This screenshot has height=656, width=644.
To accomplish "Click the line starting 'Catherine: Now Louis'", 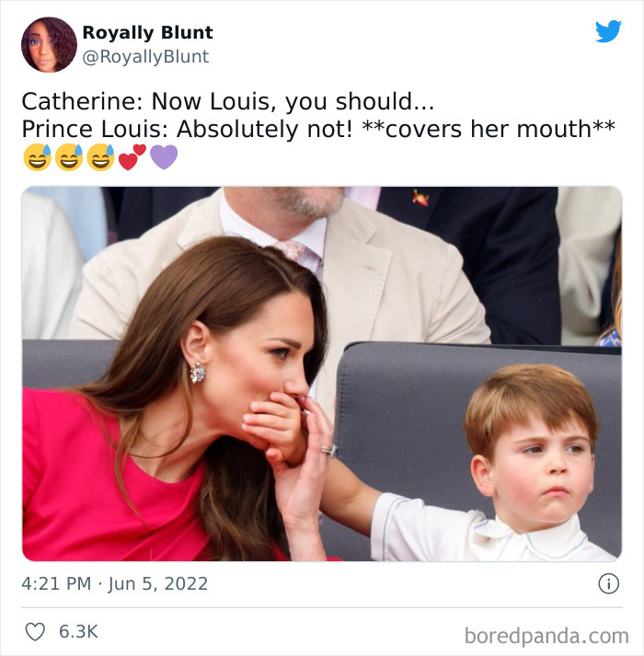I will tap(228, 101).
